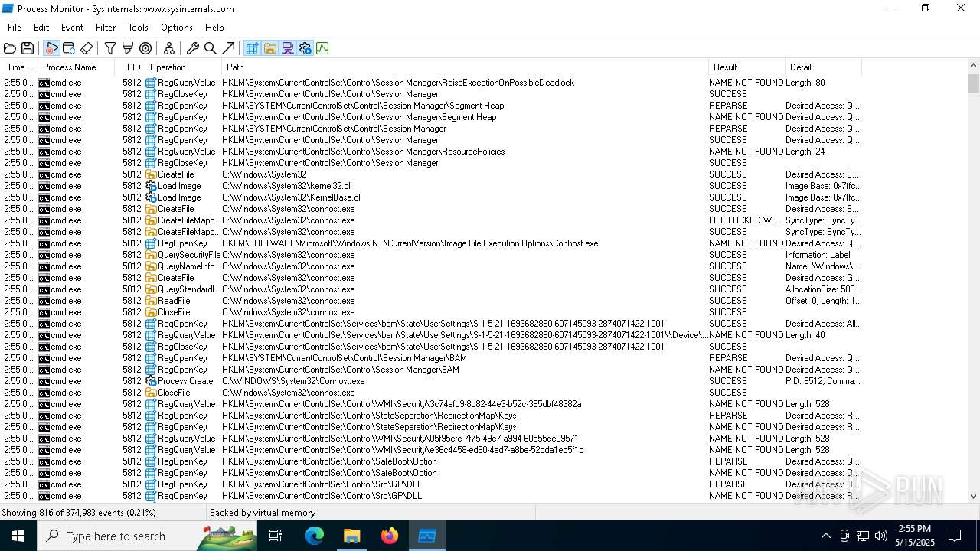Click the vertical scrollbar up arrow
Viewport: 980px width, 551px height.
(x=973, y=66)
